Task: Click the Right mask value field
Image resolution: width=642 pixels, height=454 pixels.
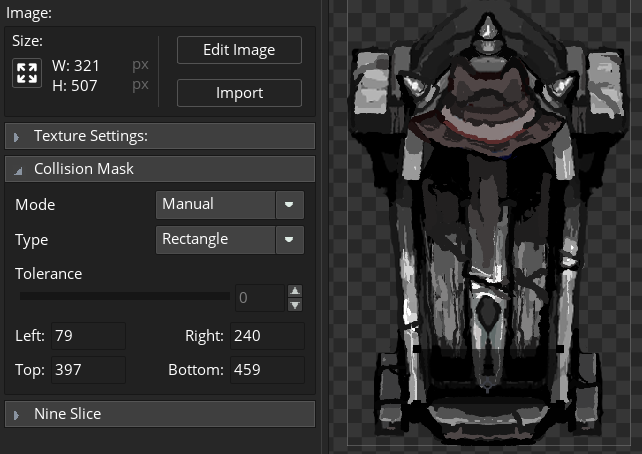Action: coord(266,336)
